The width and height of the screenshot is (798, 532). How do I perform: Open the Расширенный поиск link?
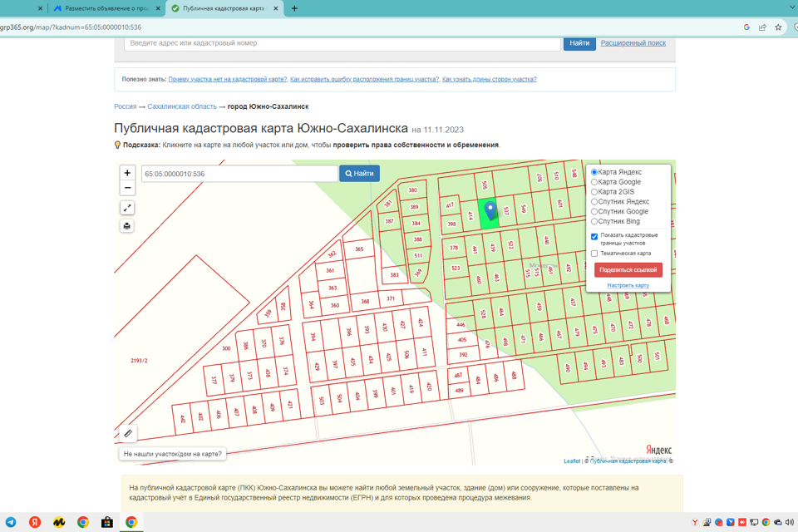pyautogui.click(x=633, y=42)
